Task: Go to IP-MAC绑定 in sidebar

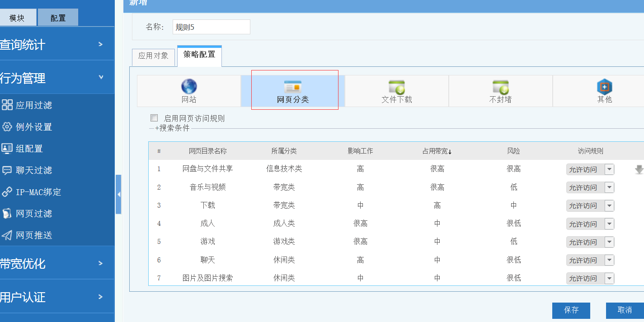Action: (x=38, y=192)
